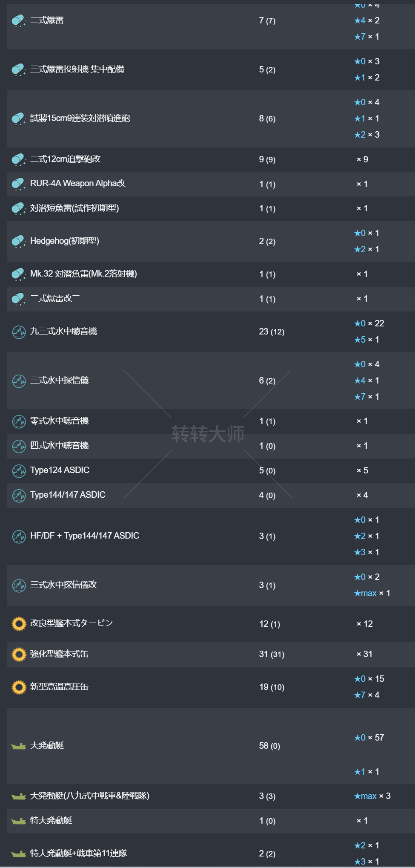This screenshot has width=415, height=868.
Task: Click the icon beside Hedgehog(初期型)
Action: (x=18, y=241)
